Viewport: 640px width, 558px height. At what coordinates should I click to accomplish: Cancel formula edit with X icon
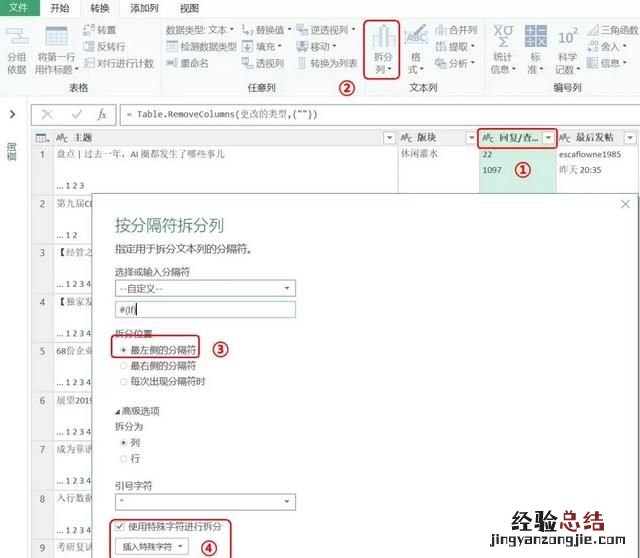[x=47, y=115]
